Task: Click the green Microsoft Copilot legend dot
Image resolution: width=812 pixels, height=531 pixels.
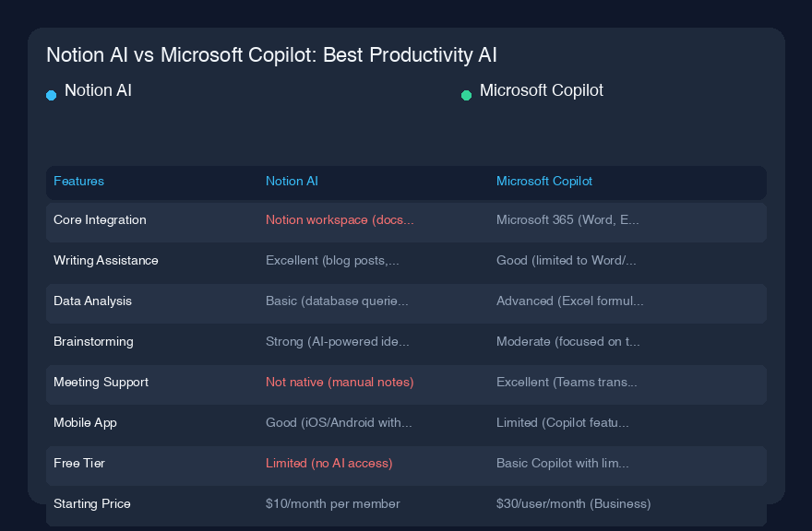Action: [466, 95]
